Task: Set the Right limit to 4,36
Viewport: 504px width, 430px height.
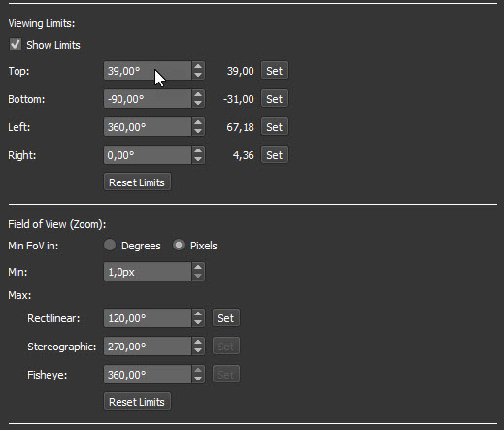Action: coord(275,155)
